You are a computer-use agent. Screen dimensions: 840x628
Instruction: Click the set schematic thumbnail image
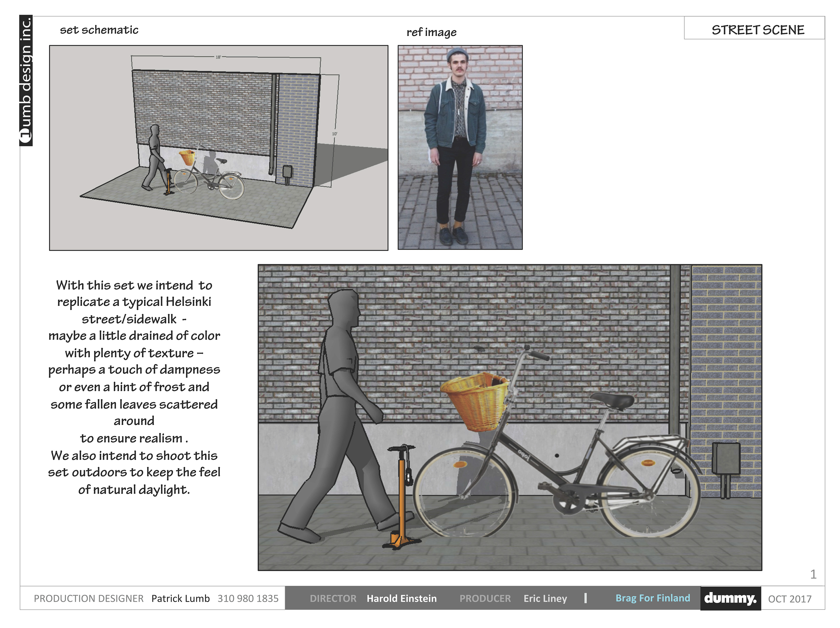coord(218,148)
